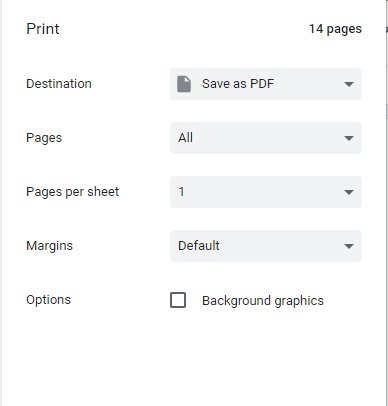Click the Background graphics label text
Screen dimensions: 388x406
point(263,301)
